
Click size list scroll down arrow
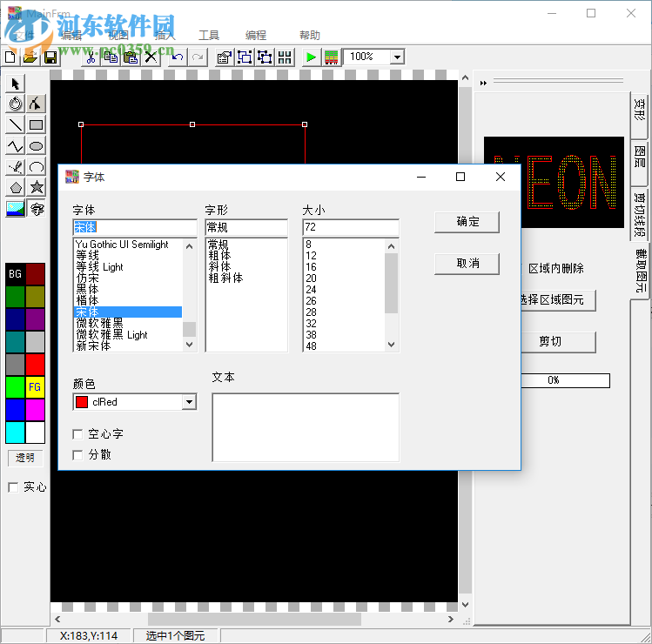click(x=391, y=345)
